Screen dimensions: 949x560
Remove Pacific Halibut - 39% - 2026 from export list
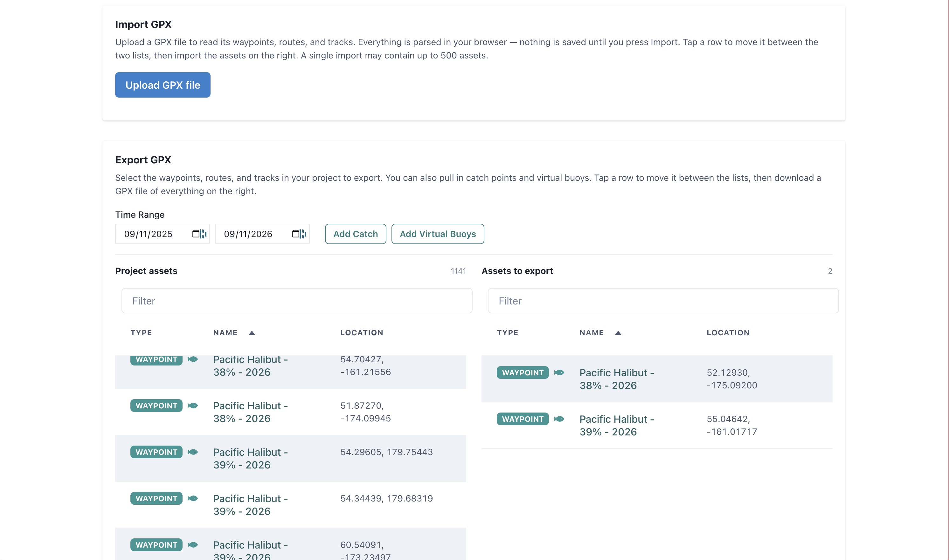pos(657,425)
